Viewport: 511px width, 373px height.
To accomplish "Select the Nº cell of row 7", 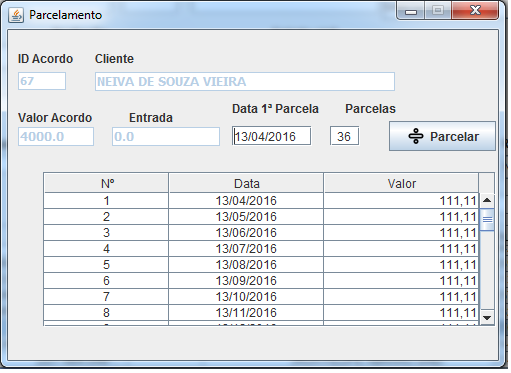I will click(x=106, y=297).
